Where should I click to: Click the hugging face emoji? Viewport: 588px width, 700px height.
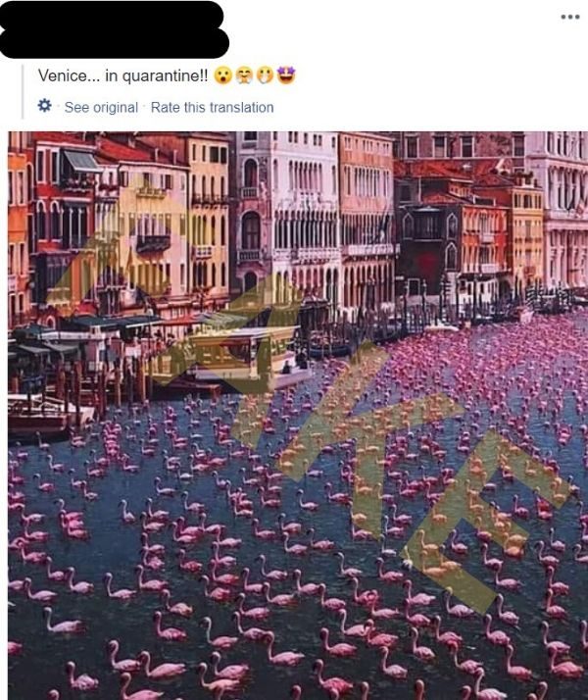[244, 75]
